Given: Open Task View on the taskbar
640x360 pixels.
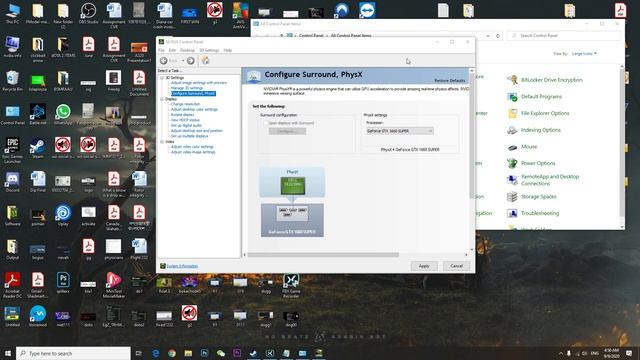Looking at the screenshot, I should 139,353.
